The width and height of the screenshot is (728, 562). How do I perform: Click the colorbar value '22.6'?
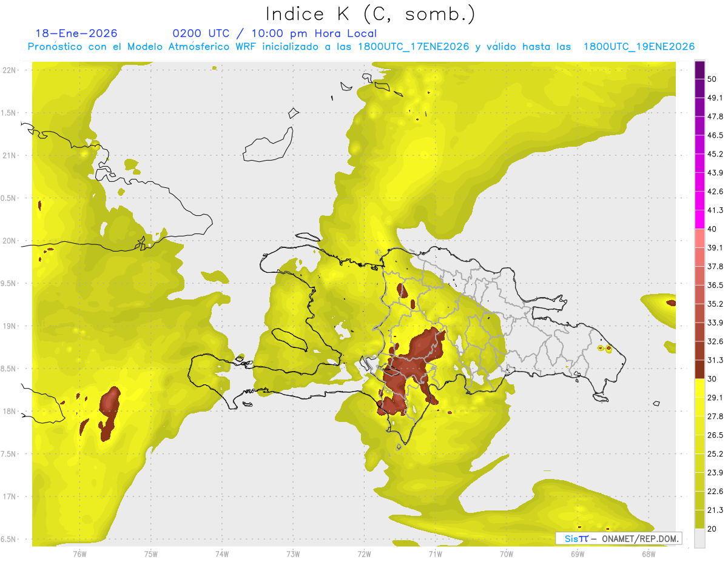[715, 492]
